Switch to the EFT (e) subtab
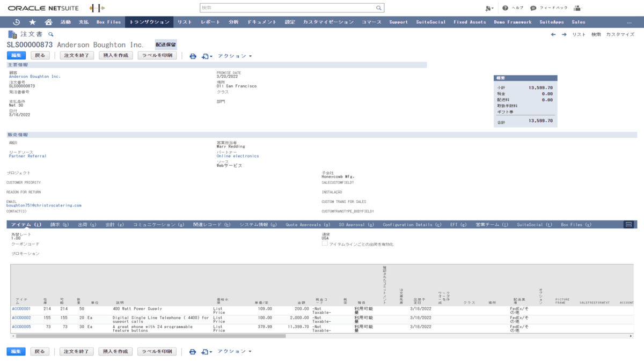Image resolution: width=644 pixels, height=362 pixels. (x=458, y=225)
